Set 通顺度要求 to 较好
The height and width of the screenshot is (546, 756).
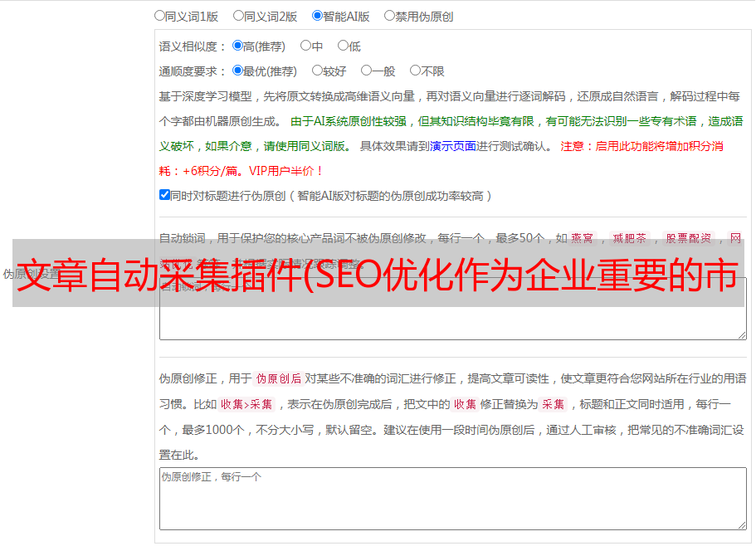click(317, 71)
